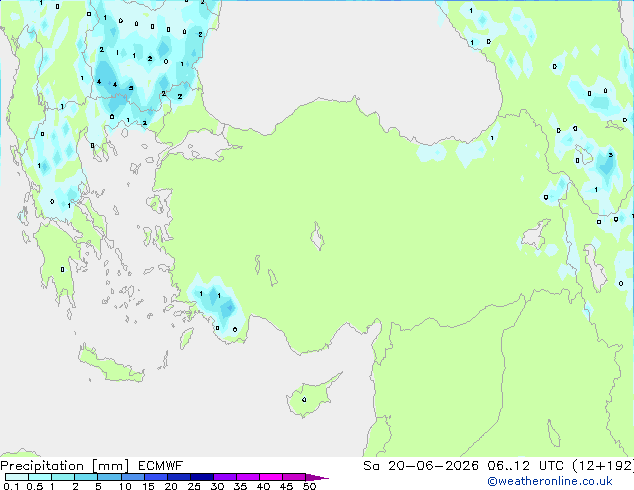Screen dimensions: 634x490
Task: Click the purple arrow tip above 50
Action: coord(317,477)
